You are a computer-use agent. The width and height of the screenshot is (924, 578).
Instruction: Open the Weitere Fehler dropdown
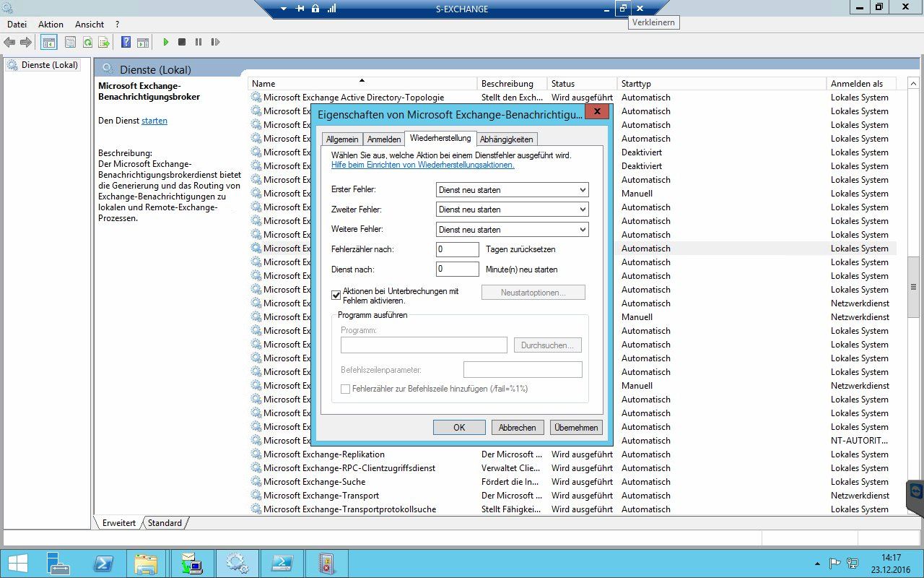(x=513, y=230)
